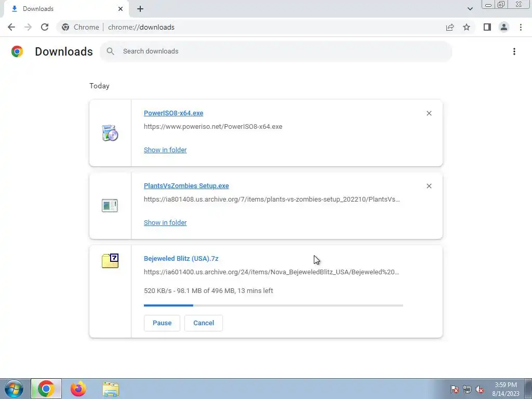Remove PowerISO8-x64.exe from the list
The image size is (532, 399).
click(x=429, y=113)
